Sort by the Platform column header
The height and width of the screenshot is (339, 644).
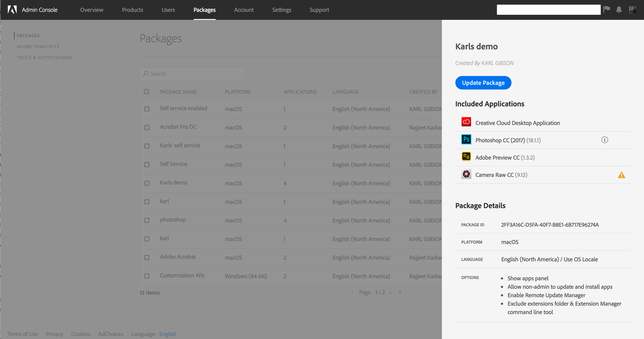coord(238,92)
